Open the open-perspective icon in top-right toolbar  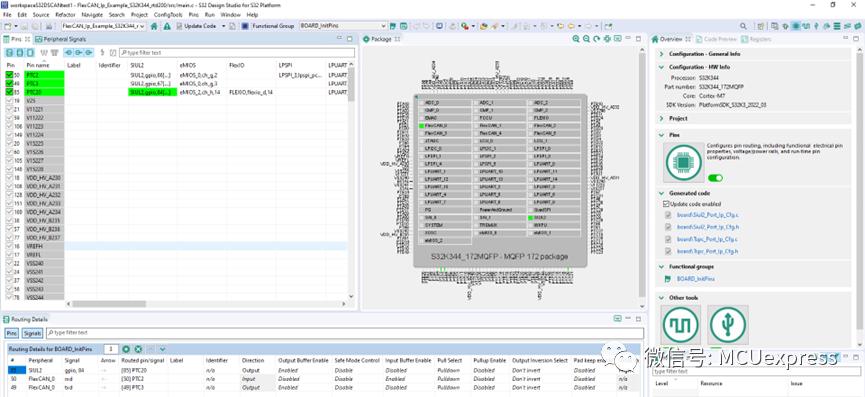coord(761,26)
